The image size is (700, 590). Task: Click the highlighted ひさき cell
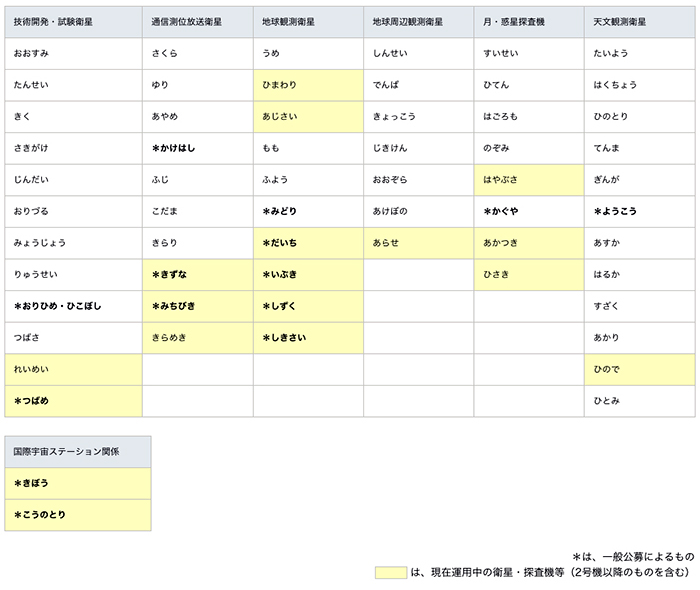click(529, 275)
